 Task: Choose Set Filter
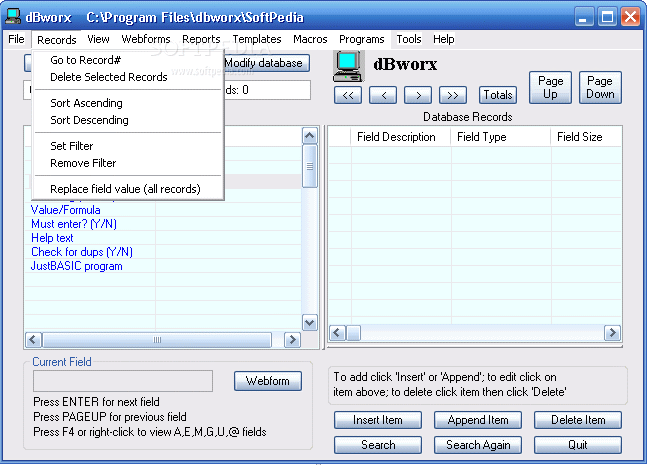coord(128,146)
